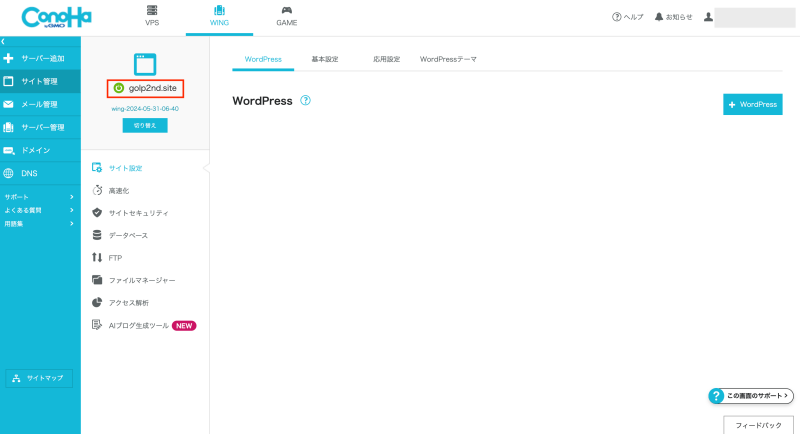Switch to the 基本設定 tab
The height and width of the screenshot is (434, 800).
point(325,59)
